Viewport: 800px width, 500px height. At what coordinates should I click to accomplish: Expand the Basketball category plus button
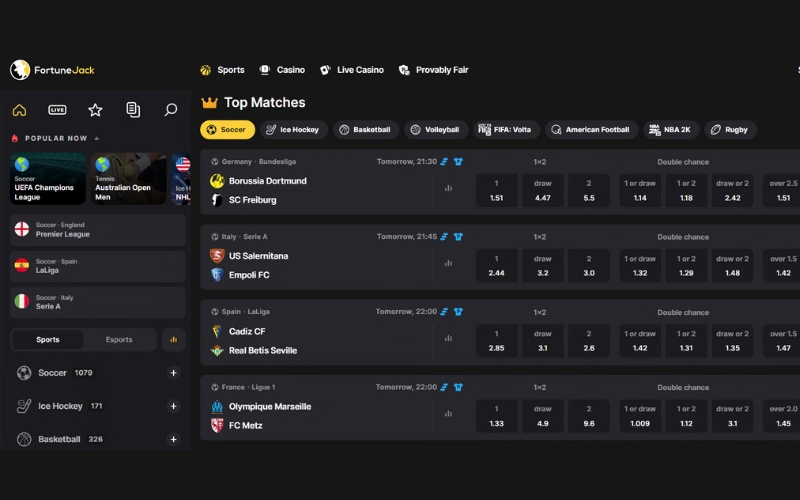tap(173, 439)
